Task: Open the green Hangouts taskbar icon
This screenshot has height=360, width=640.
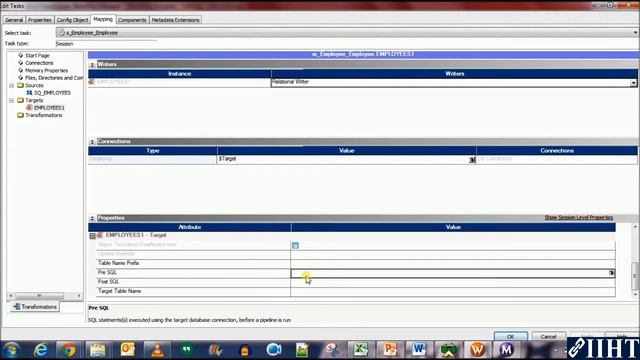Action: click(x=186, y=350)
